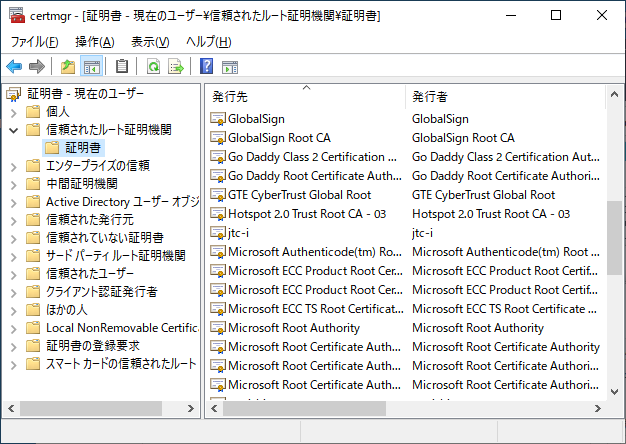Click the 中間証明機関 folder icon
626x444 pixels.
pyautogui.click(x=33, y=184)
